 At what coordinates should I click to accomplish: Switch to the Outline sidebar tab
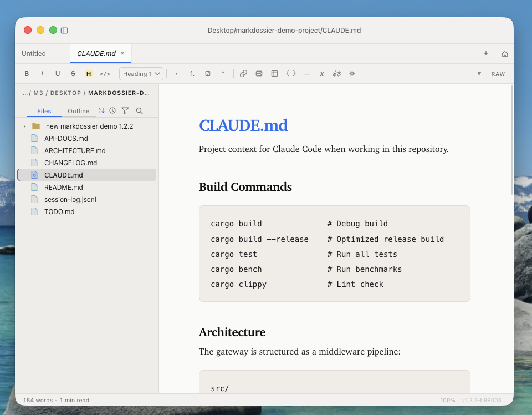(78, 111)
